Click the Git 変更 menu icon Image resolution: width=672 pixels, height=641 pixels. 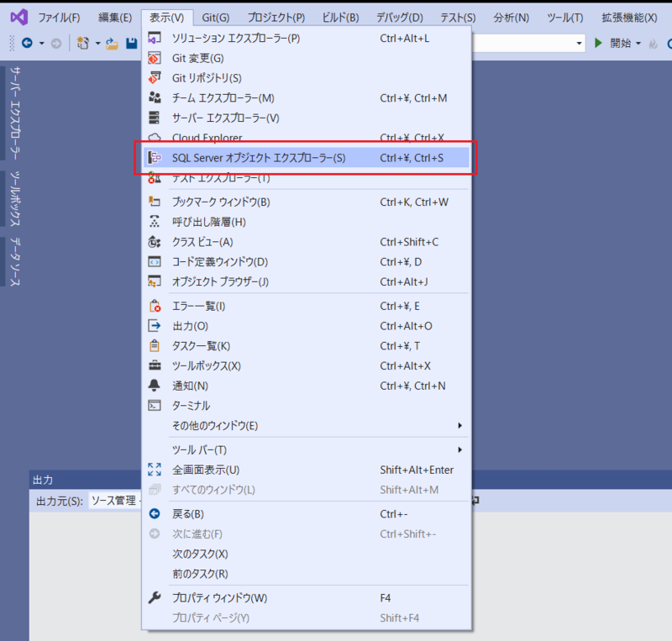click(155, 58)
